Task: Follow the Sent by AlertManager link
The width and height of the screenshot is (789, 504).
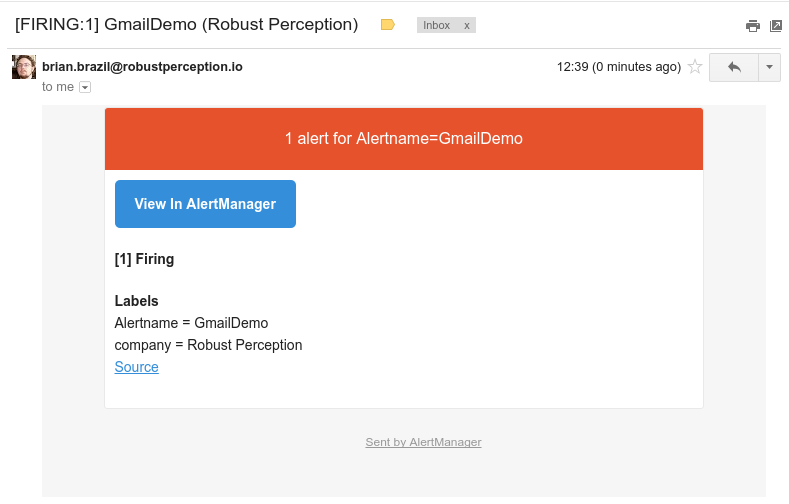Action: coord(423,442)
